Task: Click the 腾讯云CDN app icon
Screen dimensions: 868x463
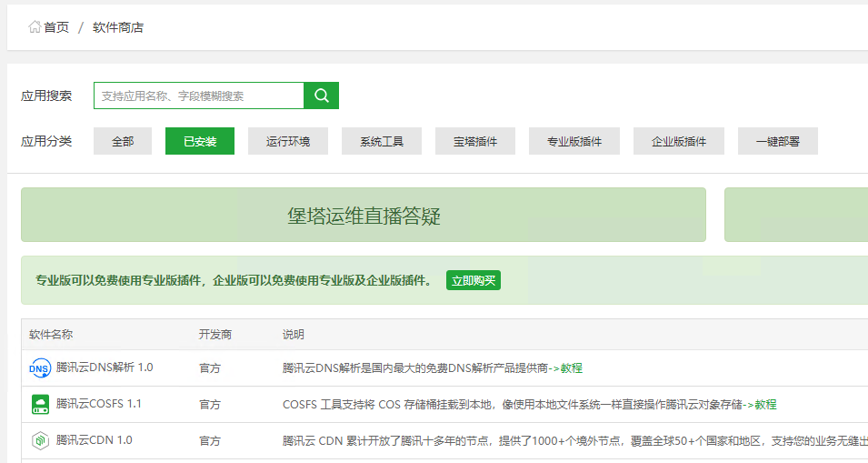Action: pyautogui.click(x=40, y=441)
